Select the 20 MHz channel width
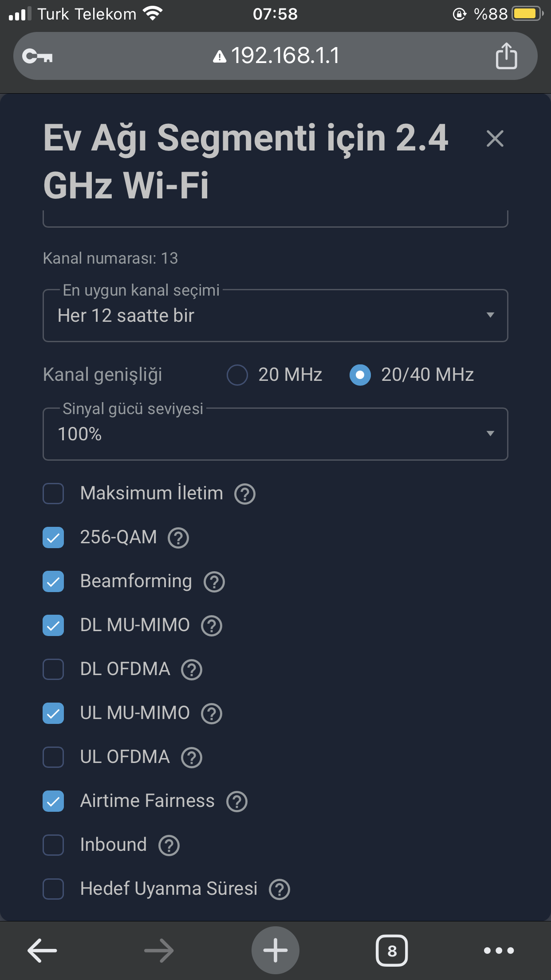The image size is (551, 980). pos(237,375)
